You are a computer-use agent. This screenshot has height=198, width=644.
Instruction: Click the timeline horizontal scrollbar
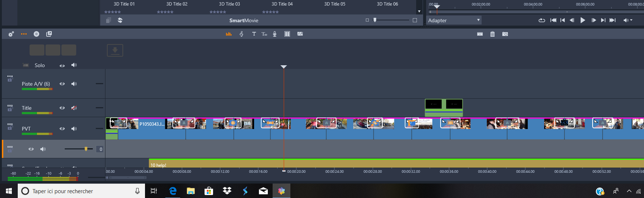(x=127, y=178)
